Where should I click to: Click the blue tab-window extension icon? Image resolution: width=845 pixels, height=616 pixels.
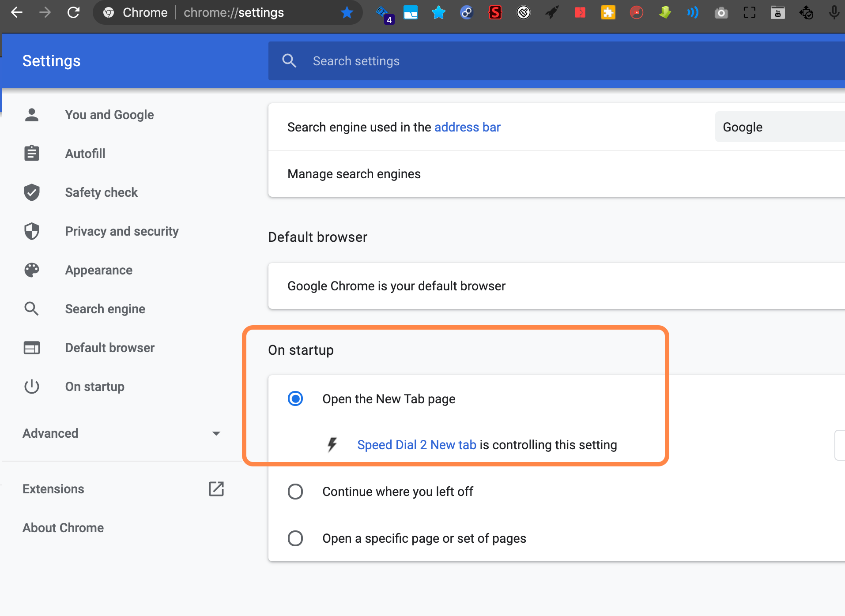tap(411, 12)
